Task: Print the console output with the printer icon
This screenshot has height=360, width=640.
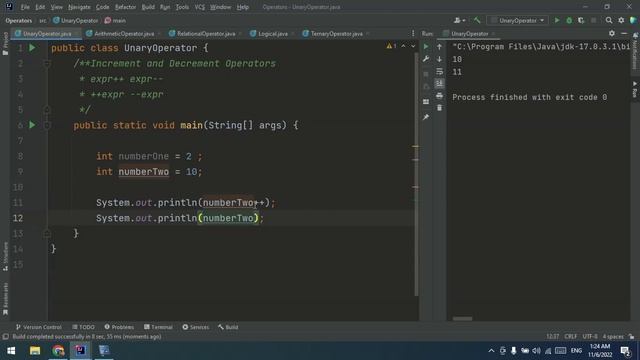Action: (439, 96)
